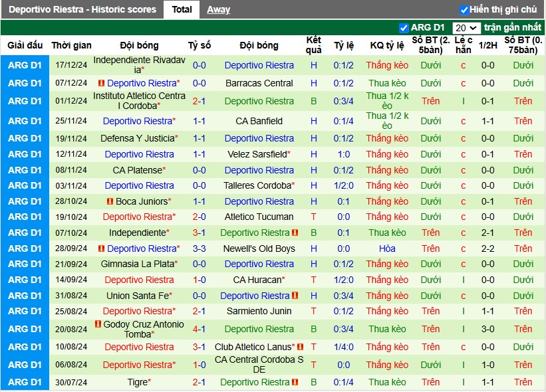This screenshot has height=392, width=546.
Task: Click the date 12/11/24 cell
Action: tap(71, 154)
